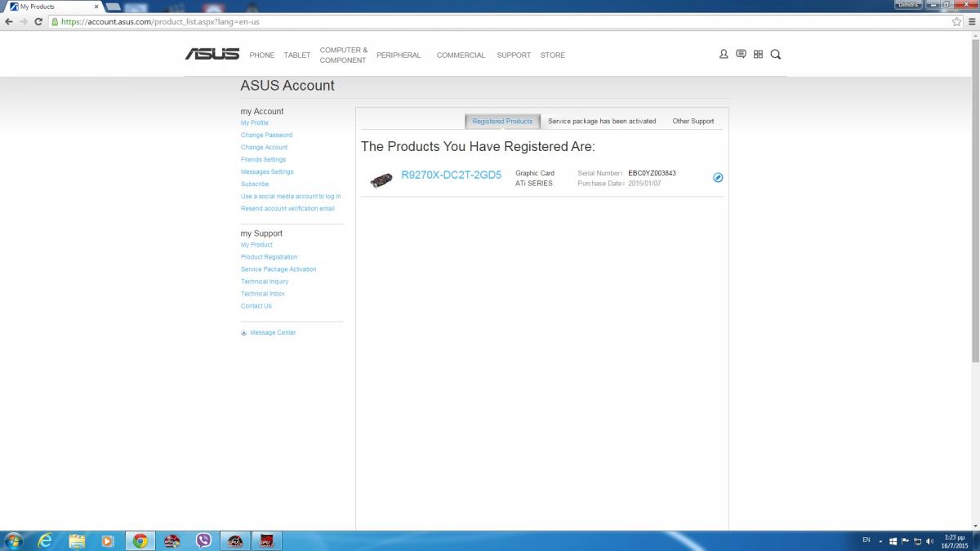Image resolution: width=980 pixels, height=551 pixels.
Task: Open the PERIPHERAL menu
Action: [399, 56]
